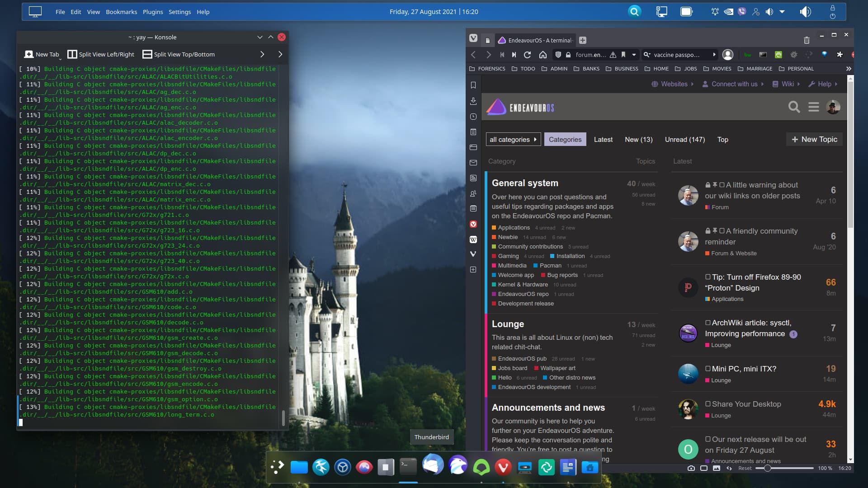868x488 pixels.
Task: Open the Share Your Desktop topic
Action: (746, 404)
